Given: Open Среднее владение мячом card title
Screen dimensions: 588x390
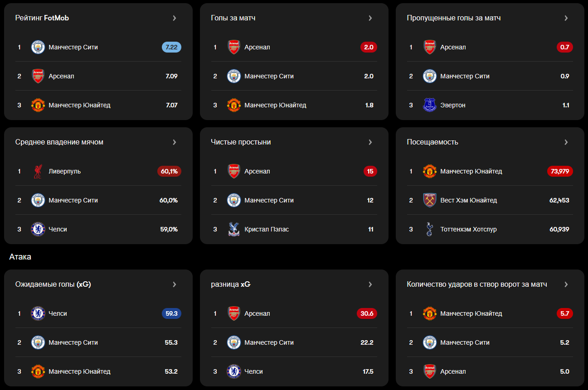Looking at the screenshot, I should pyautogui.click(x=59, y=142).
